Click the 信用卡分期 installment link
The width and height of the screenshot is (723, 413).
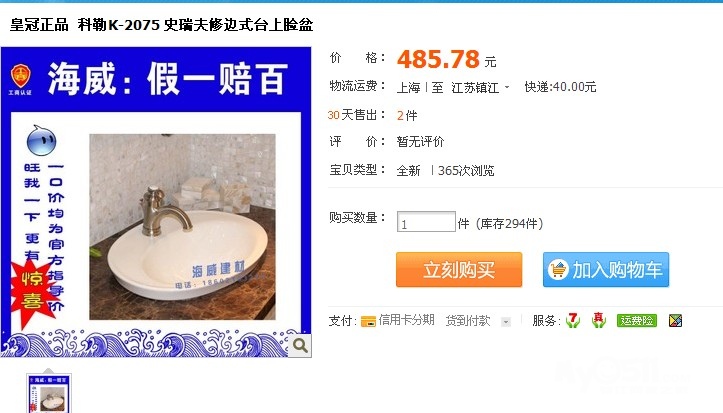pos(406,320)
